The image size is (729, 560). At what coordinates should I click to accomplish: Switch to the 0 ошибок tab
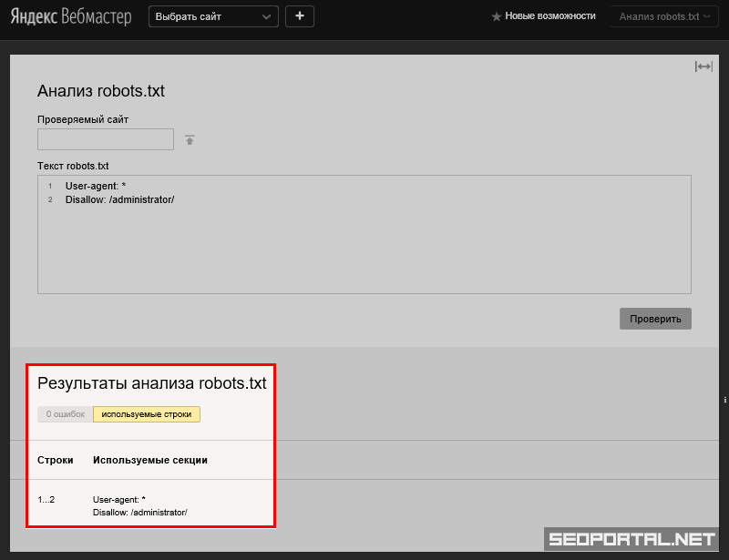[x=65, y=414]
